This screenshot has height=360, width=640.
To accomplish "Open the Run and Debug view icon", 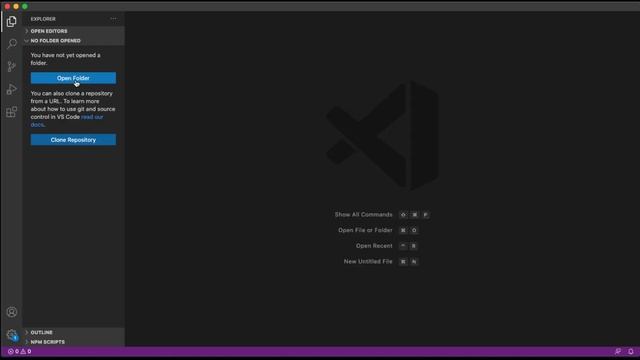I will (11, 89).
